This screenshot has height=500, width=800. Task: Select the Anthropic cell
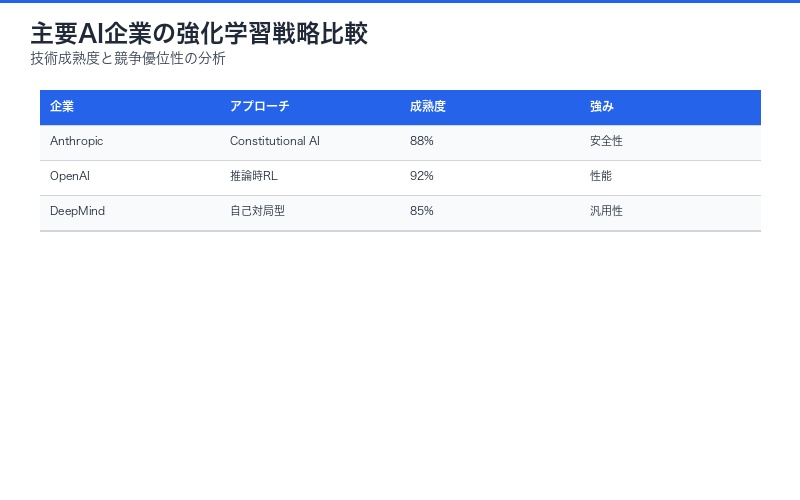pos(77,141)
